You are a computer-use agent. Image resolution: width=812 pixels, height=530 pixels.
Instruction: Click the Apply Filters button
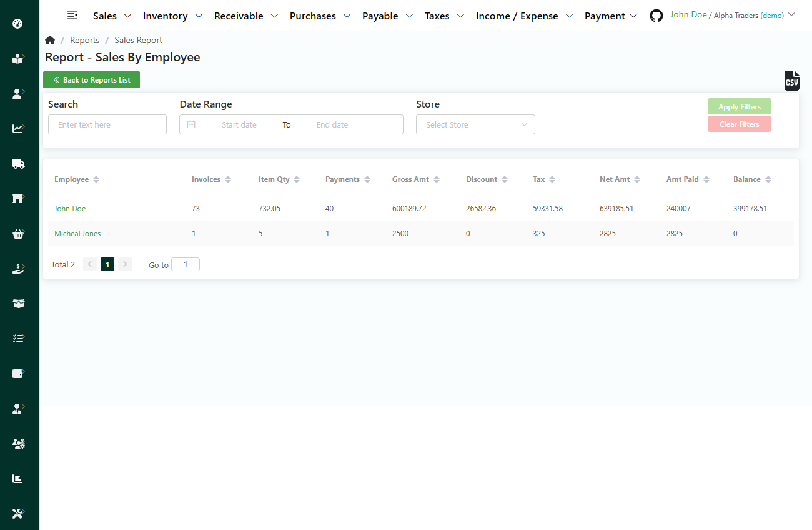tap(740, 106)
